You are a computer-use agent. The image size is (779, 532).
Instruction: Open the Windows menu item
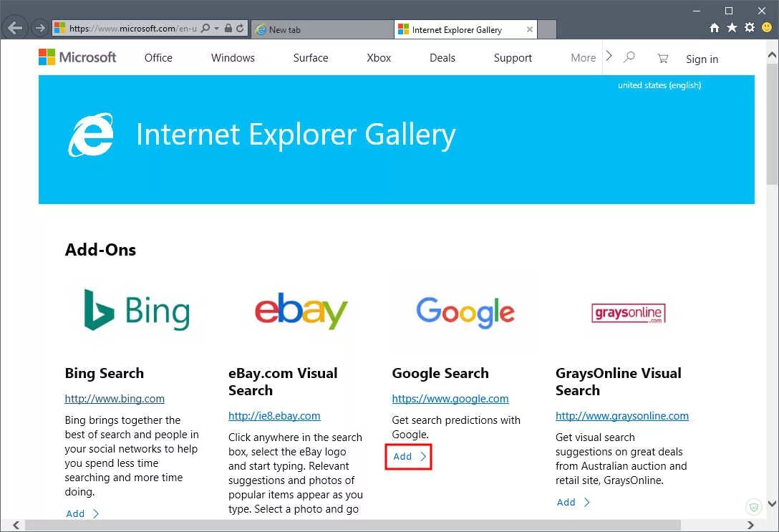(233, 57)
